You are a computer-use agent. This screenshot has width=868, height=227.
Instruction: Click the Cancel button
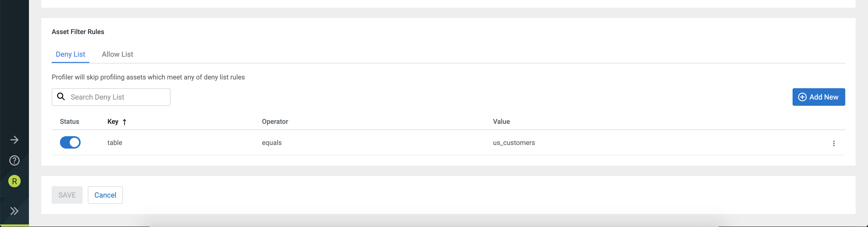click(105, 195)
